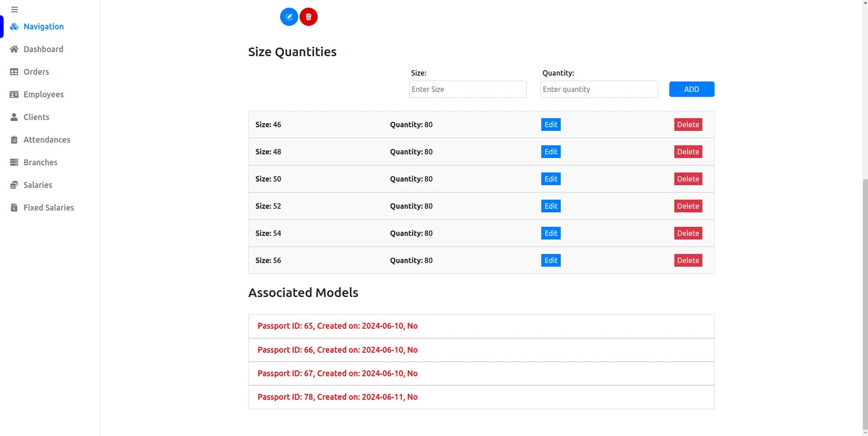
Task: Click the Employees ID card icon
Action: tap(14, 95)
